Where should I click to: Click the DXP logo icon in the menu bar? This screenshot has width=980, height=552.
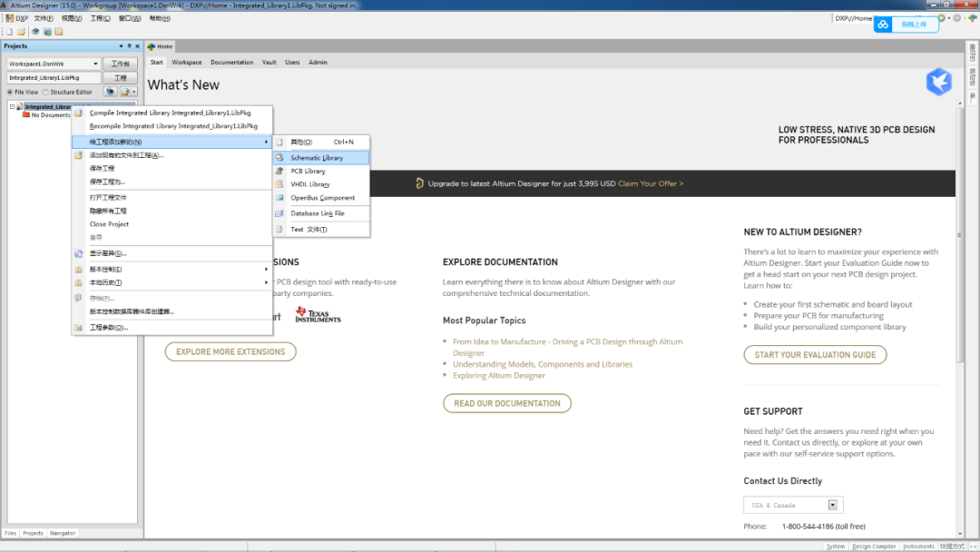(9, 19)
